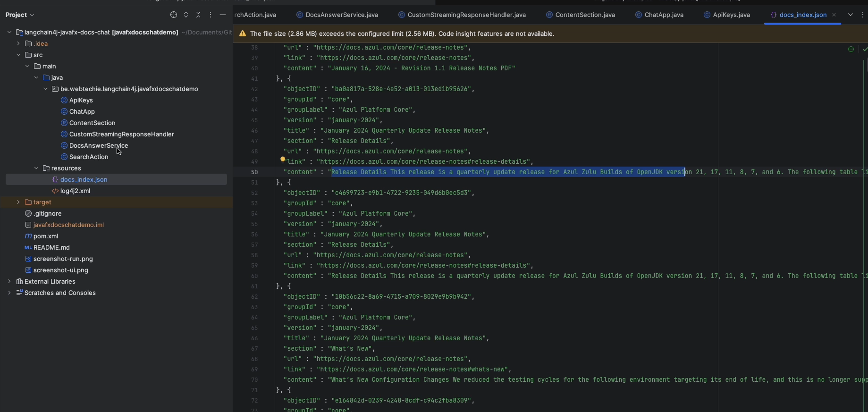This screenshot has height=412, width=868.
Task: Select ChatApp class in project tree
Action: [82, 111]
